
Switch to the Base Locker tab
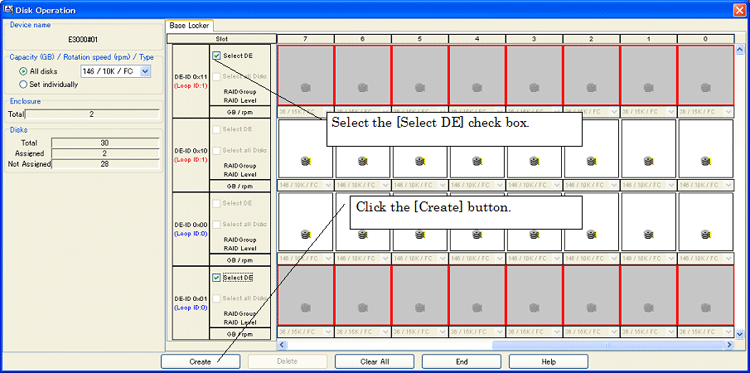[x=190, y=26]
